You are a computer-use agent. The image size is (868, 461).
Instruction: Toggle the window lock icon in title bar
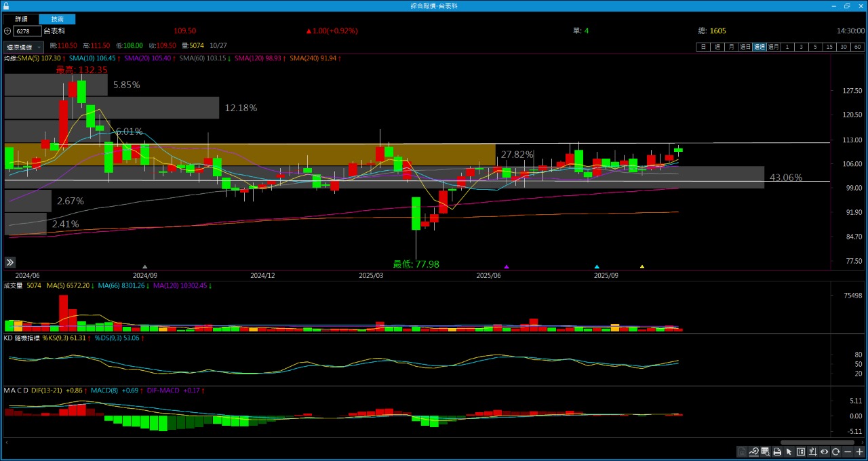[x=6, y=5]
